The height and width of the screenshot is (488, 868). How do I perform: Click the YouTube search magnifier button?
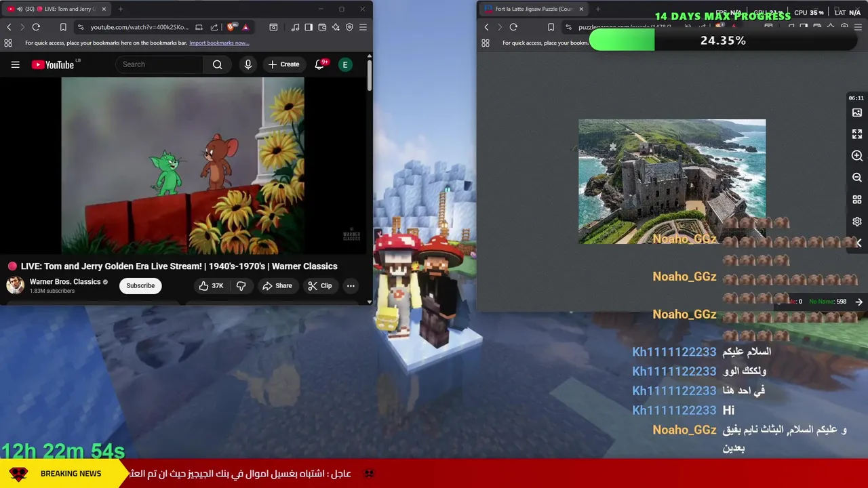pos(217,64)
